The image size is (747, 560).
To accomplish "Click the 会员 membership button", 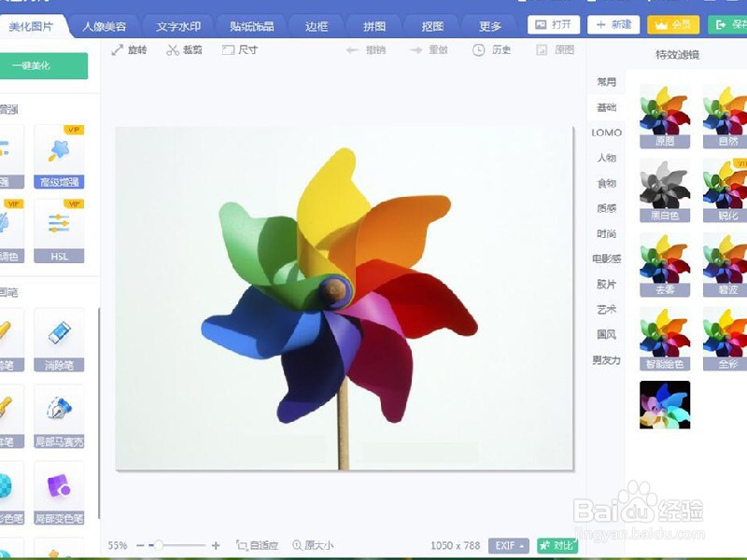I will tap(673, 25).
